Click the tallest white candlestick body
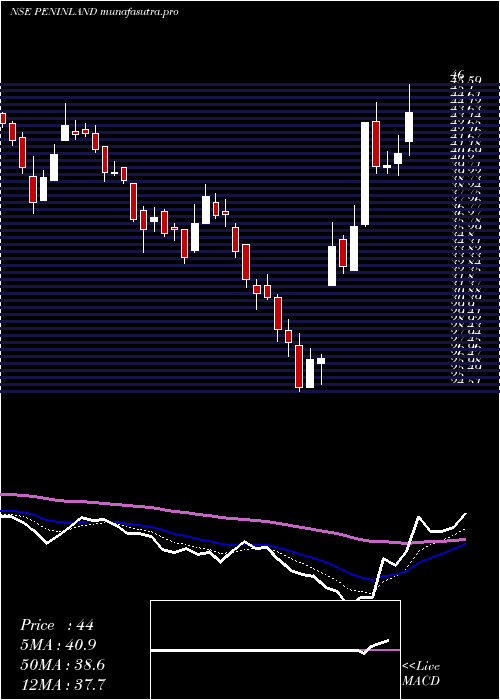The height and width of the screenshot is (700, 500). [x=365, y=173]
